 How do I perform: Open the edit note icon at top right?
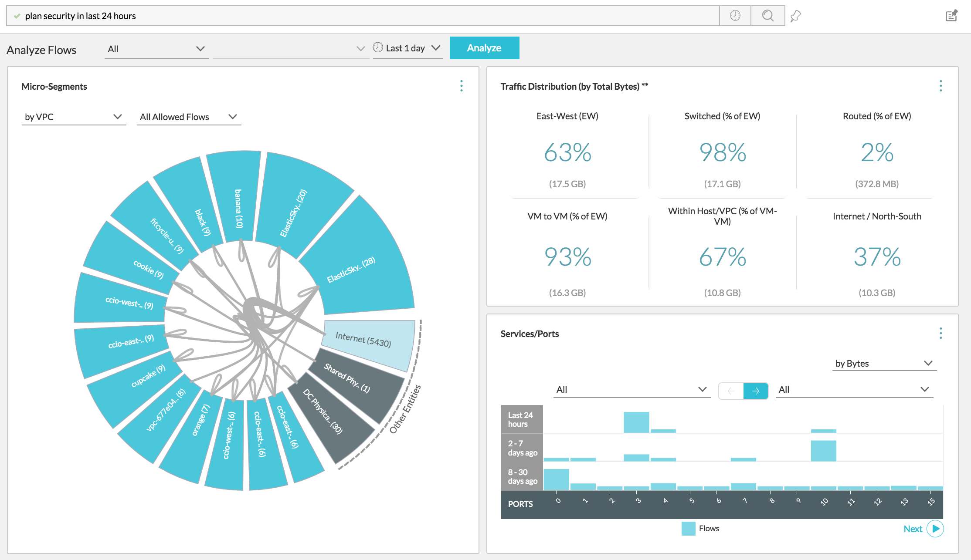click(951, 16)
